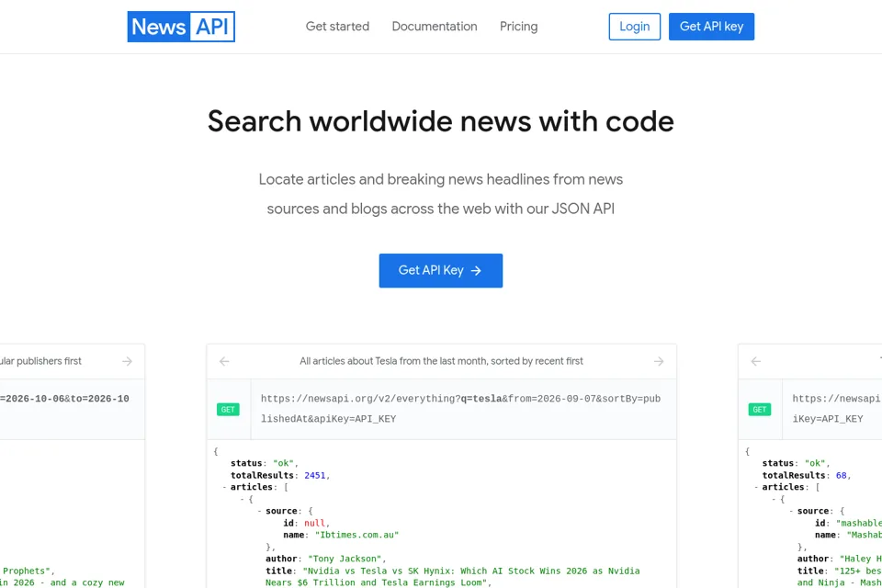
Task: Open the Get started page
Action: pos(337,27)
